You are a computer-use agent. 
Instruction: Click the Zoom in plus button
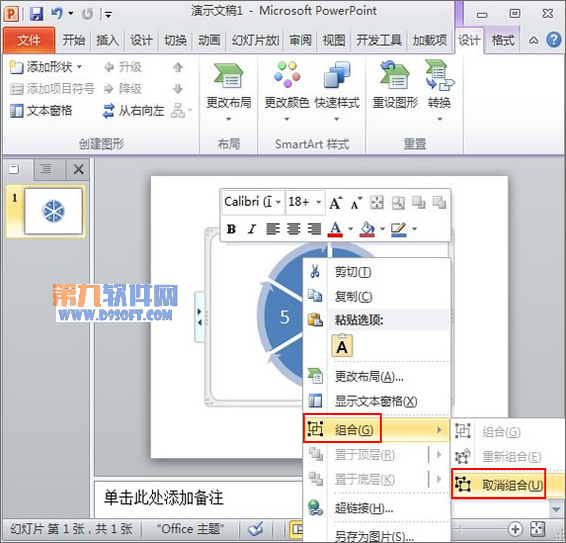(x=515, y=529)
